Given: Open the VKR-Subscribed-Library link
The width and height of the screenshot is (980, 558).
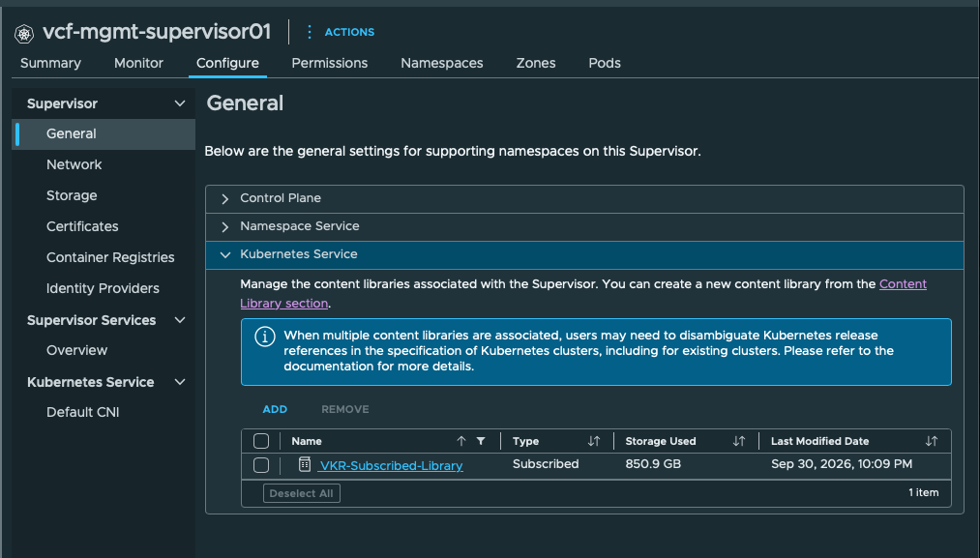Looking at the screenshot, I should (391, 465).
